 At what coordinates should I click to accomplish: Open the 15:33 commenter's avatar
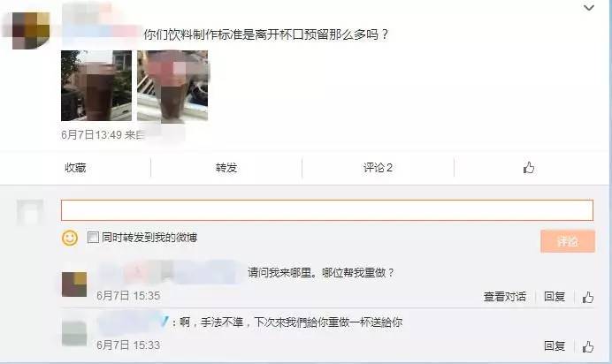(x=74, y=334)
